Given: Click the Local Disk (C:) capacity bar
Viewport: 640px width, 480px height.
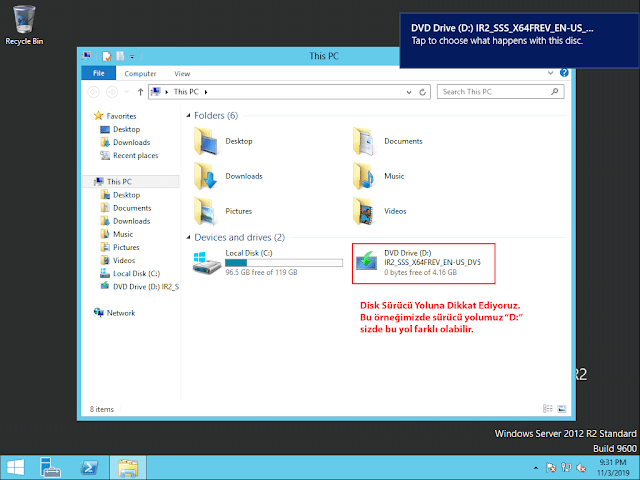Looking at the screenshot, I should 284,263.
